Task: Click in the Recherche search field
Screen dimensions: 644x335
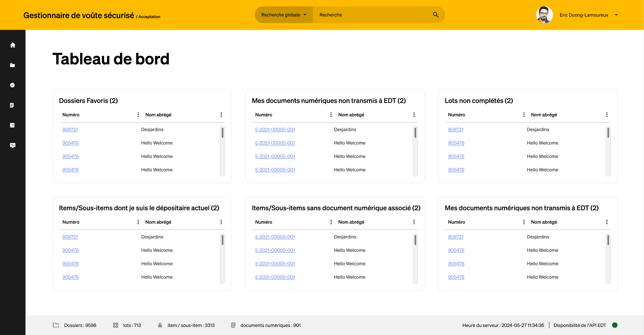Action: coord(373,15)
